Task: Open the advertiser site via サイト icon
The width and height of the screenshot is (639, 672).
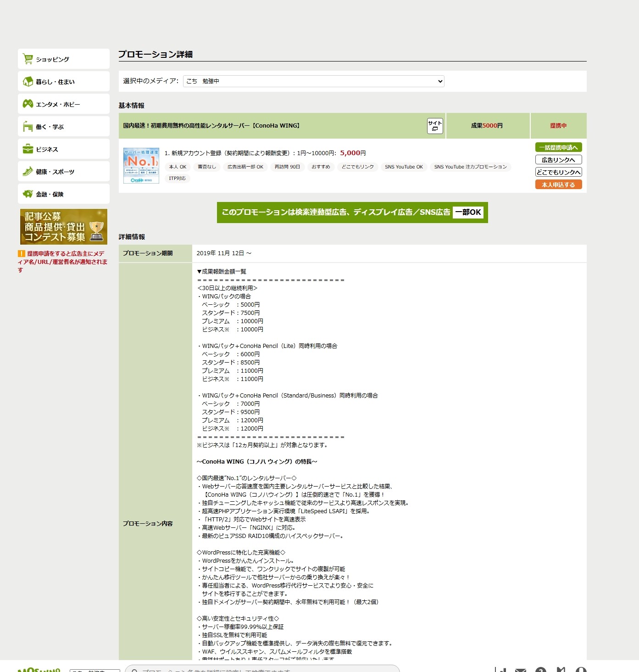Action: pyautogui.click(x=435, y=126)
